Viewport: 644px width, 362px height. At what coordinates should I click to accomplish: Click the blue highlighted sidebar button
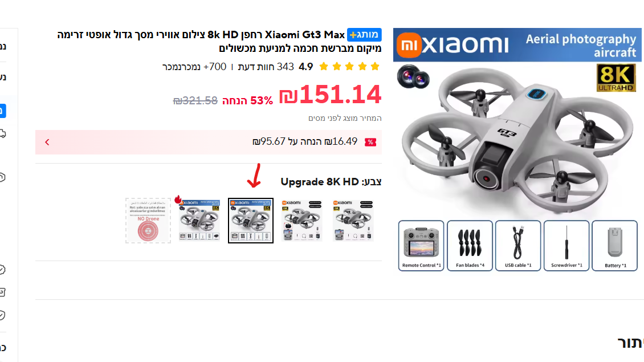(x=2, y=111)
